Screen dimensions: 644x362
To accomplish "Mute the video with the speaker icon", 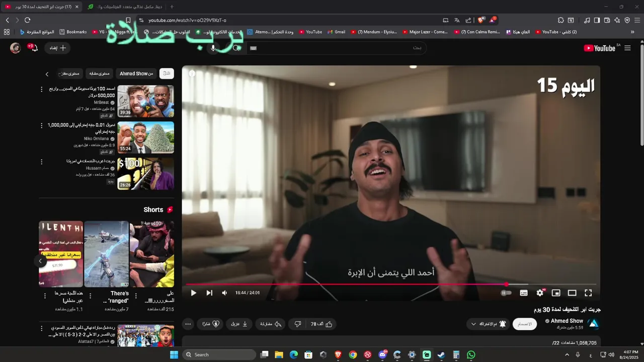I will pyautogui.click(x=224, y=293).
